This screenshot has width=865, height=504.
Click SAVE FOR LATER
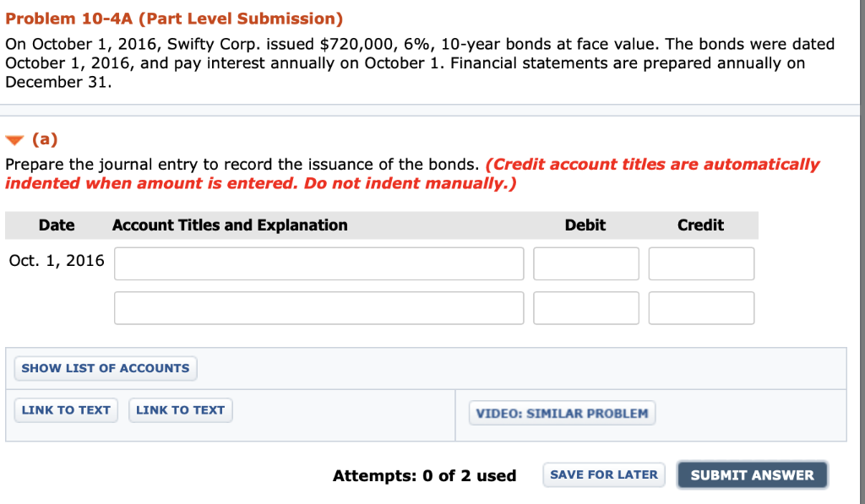(603, 474)
